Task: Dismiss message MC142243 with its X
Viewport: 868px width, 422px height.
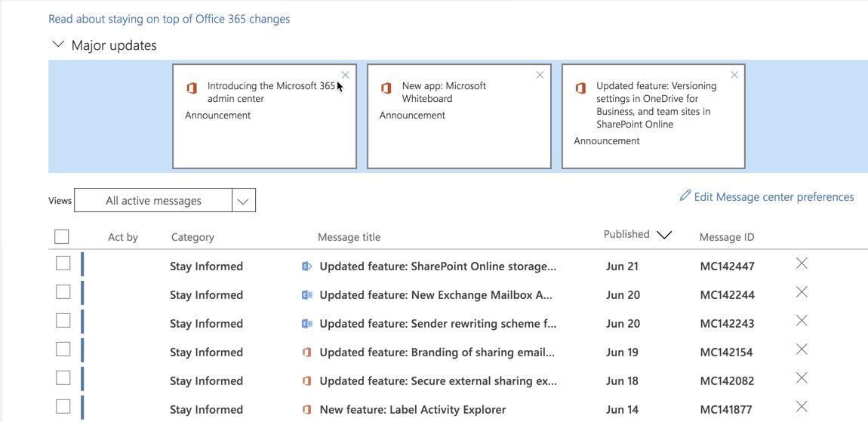Action: 801,321
